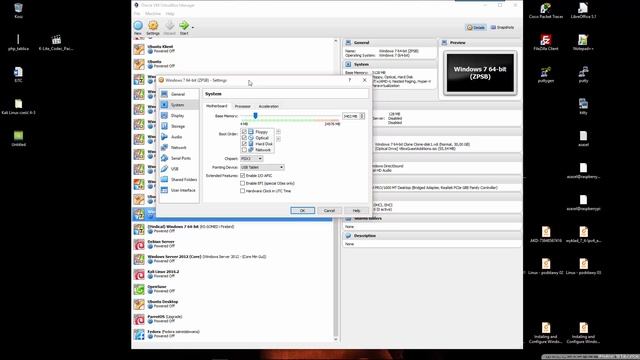This screenshot has width=640, height=360.
Task: Open Chipset dropdown
Action: 251,158
